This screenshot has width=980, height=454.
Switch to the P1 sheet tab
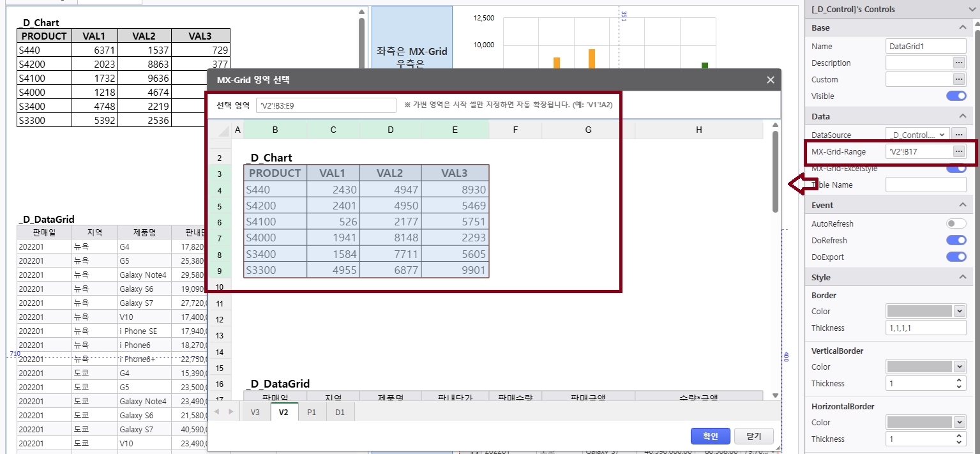312,412
